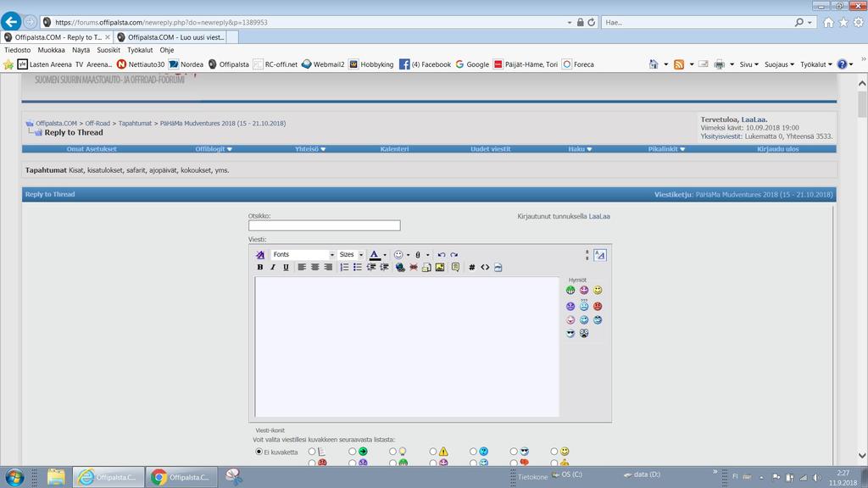Click the 'Kirjaudu ulos' link
Viewport: 868px width, 488px height.
click(x=777, y=149)
